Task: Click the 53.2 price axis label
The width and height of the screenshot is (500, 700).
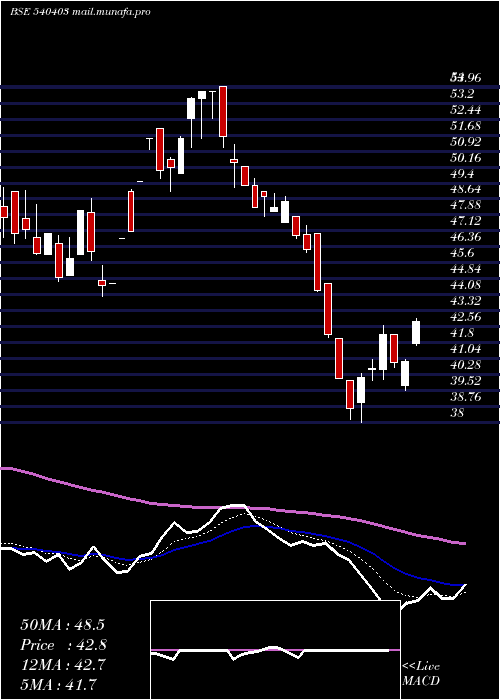Action: pyautogui.click(x=461, y=94)
